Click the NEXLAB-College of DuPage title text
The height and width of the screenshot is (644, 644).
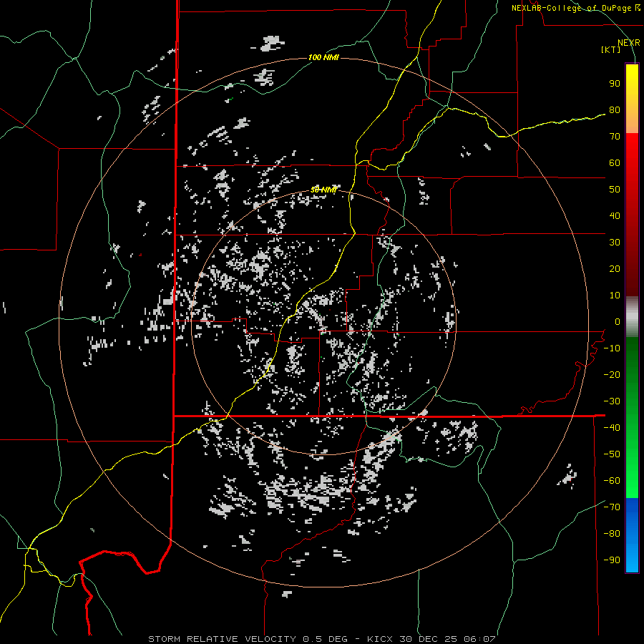(x=576, y=8)
